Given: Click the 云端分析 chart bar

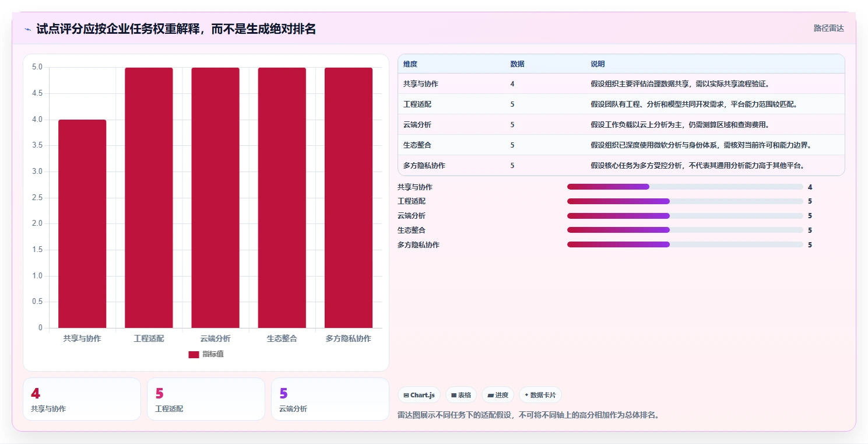Looking at the screenshot, I should pyautogui.click(x=215, y=198).
